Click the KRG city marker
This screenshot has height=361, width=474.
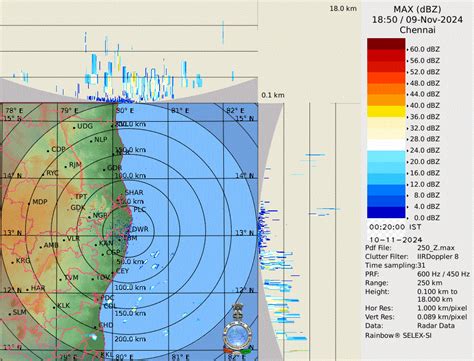[x=13, y=263]
